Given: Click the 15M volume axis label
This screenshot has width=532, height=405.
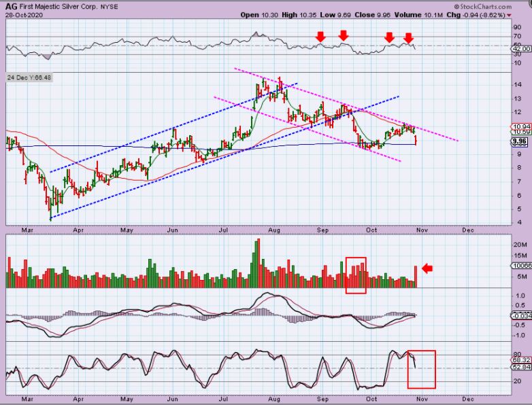Looking at the screenshot, I should [520, 256].
